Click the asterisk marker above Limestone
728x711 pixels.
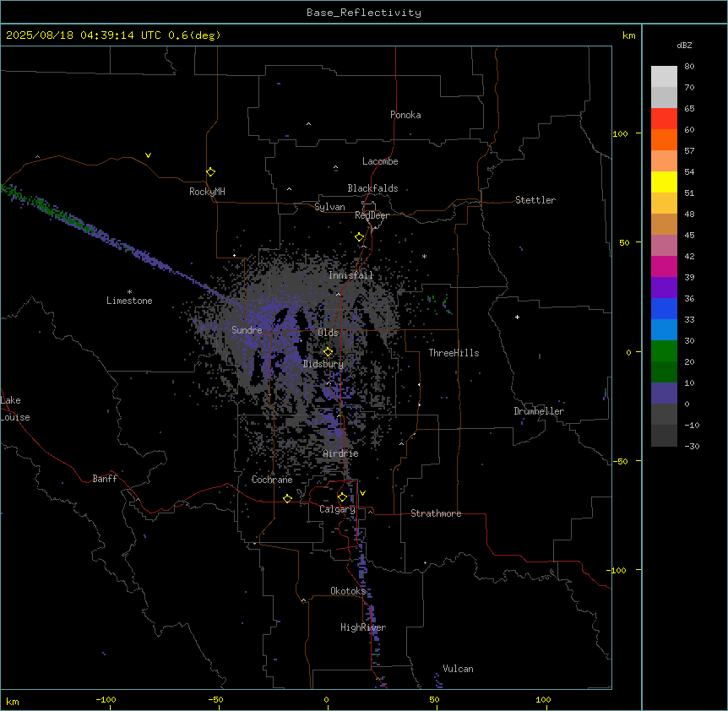[129, 292]
